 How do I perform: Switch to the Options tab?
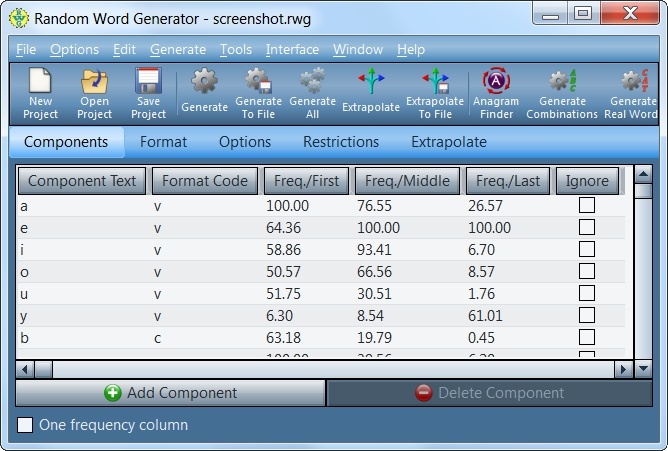(x=245, y=142)
